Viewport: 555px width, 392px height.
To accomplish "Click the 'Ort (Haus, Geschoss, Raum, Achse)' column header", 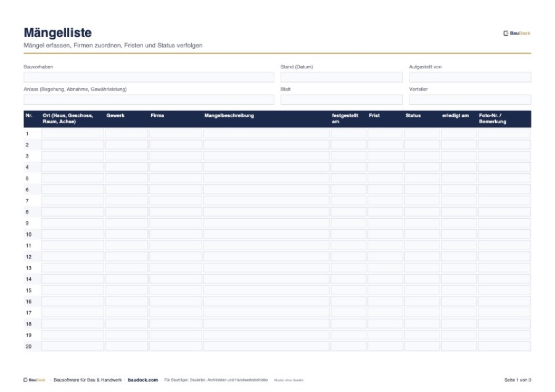I will [68, 118].
